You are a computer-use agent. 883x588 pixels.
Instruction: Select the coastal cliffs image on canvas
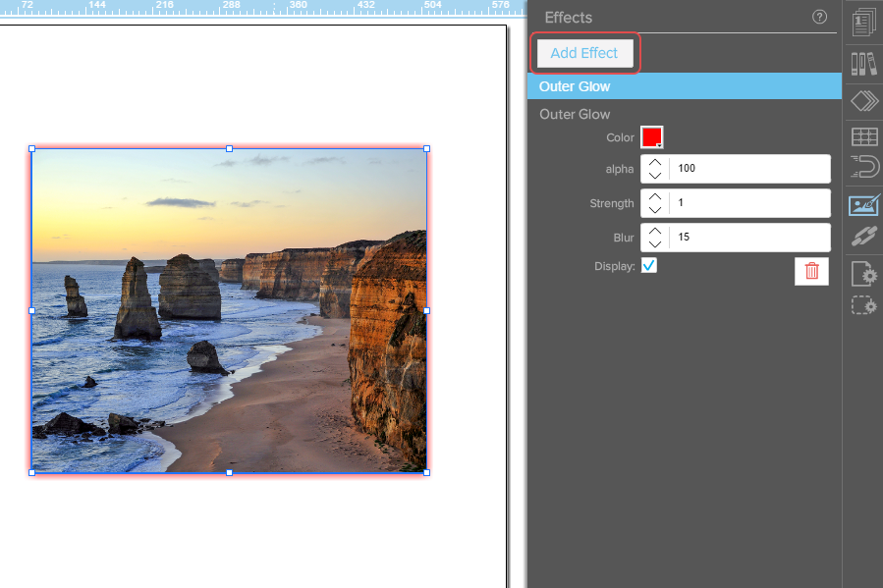tap(229, 310)
